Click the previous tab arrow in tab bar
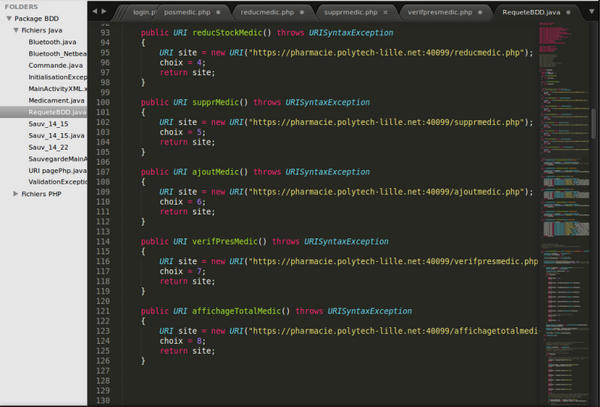600x407 pixels. 95,11
